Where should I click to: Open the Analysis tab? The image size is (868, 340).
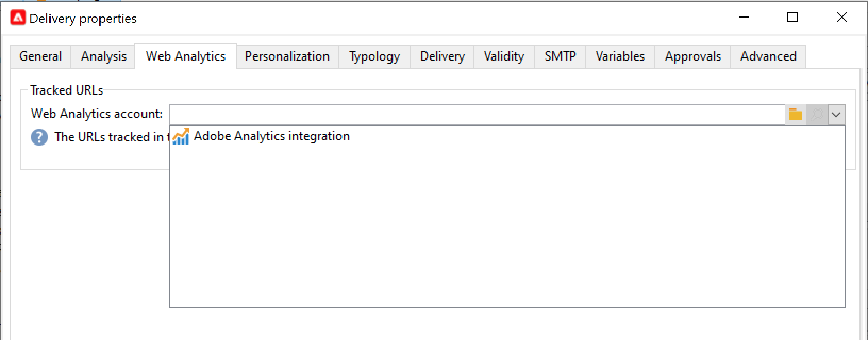pyautogui.click(x=104, y=56)
